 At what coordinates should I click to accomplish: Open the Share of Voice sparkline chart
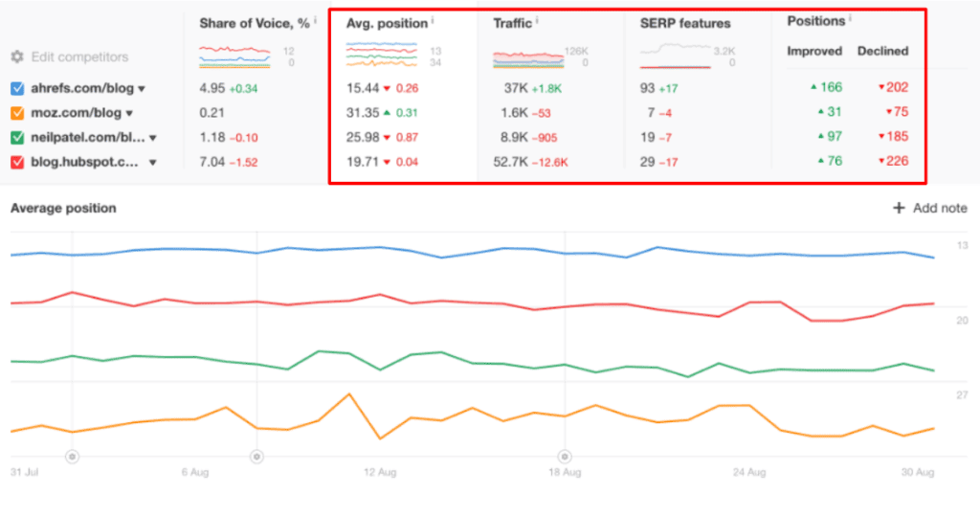[234, 56]
